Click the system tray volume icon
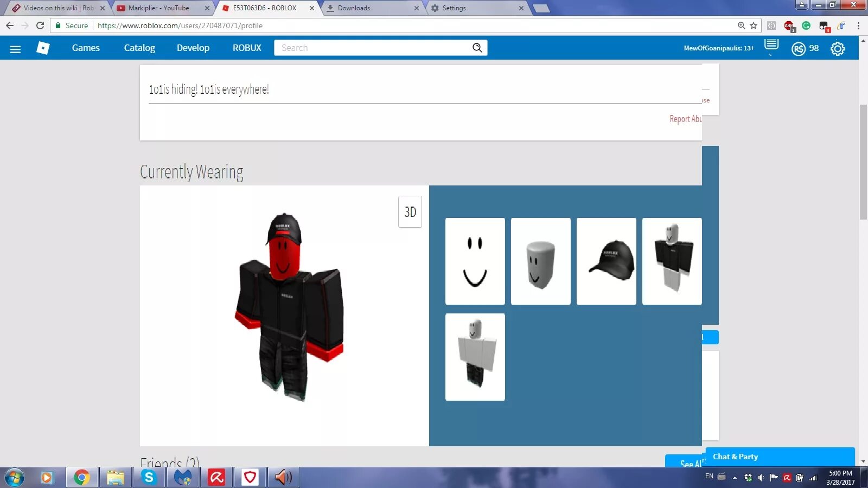This screenshot has height=488, width=868. click(x=761, y=478)
